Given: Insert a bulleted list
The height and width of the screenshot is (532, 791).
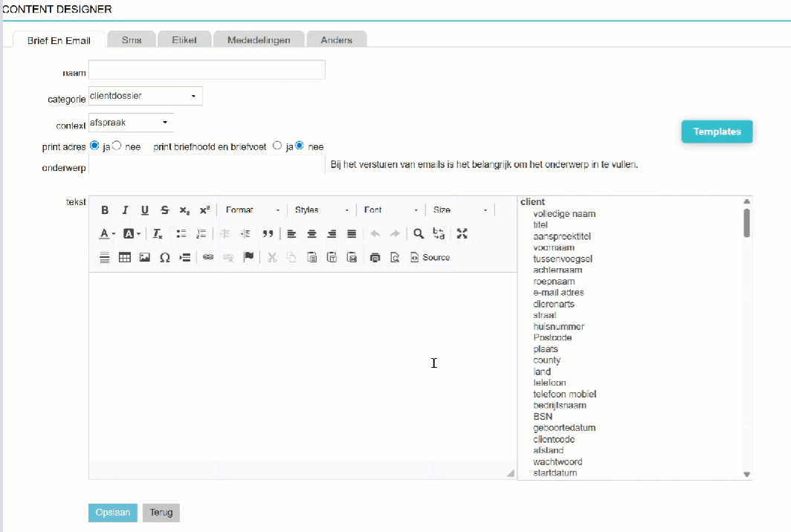Looking at the screenshot, I should (181, 234).
